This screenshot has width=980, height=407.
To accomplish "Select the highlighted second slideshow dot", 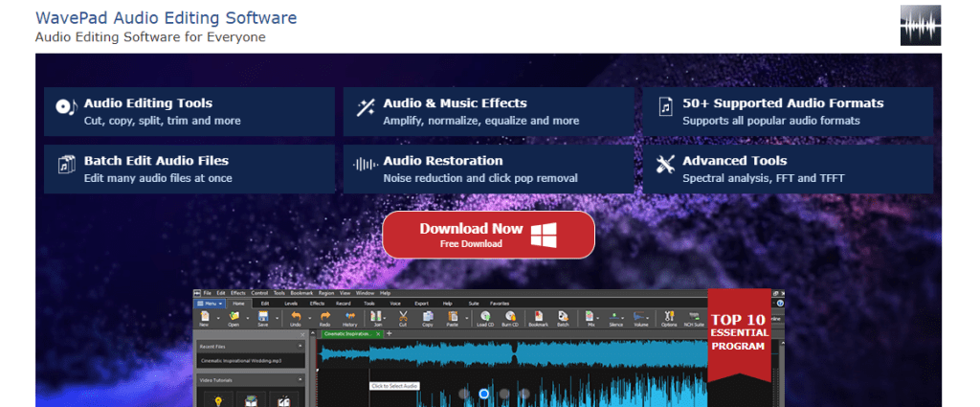I will pyautogui.click(x=483, y=394).
